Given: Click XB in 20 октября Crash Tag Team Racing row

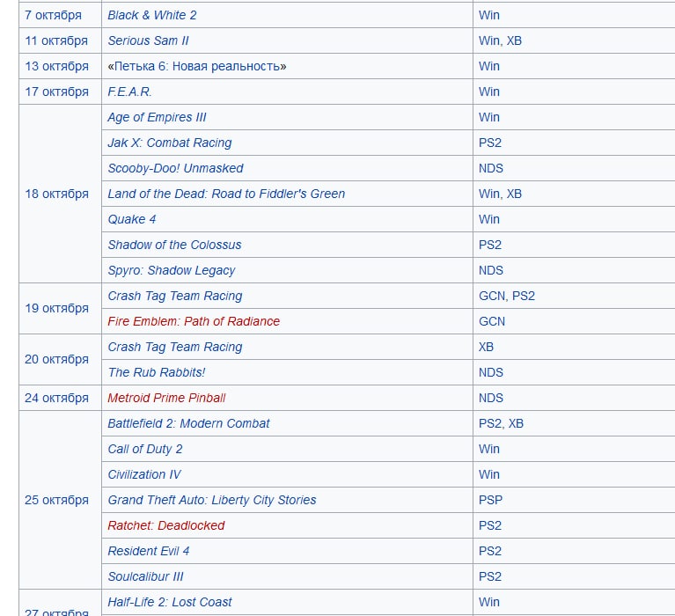Looking at the screenshot, I should [486, 347].
